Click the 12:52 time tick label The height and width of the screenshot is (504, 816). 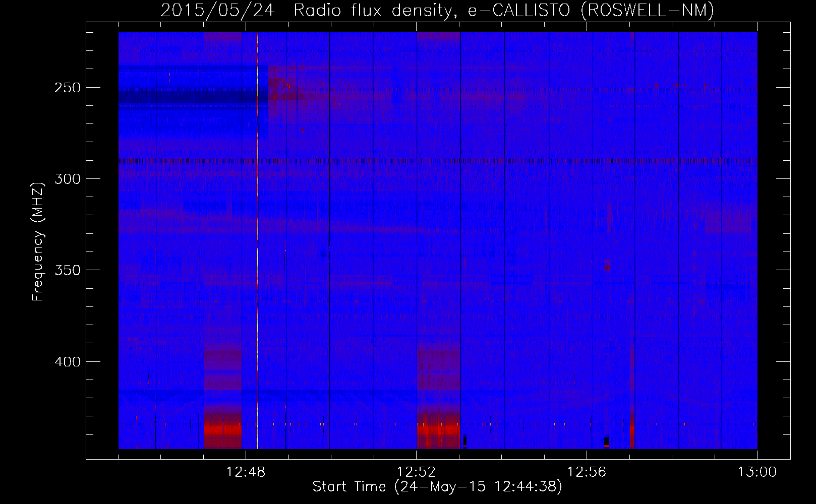pyautogui.click(x=416, y=472)
